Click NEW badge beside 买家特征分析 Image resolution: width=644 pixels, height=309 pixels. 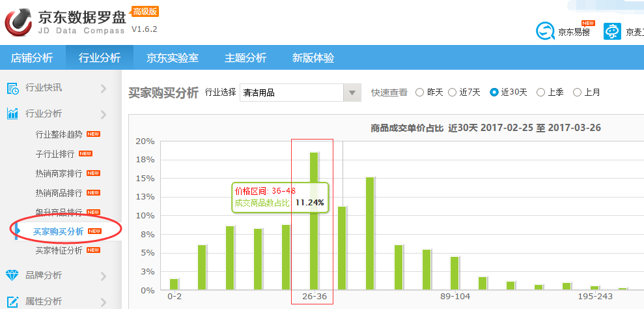[x=94, y=250]
